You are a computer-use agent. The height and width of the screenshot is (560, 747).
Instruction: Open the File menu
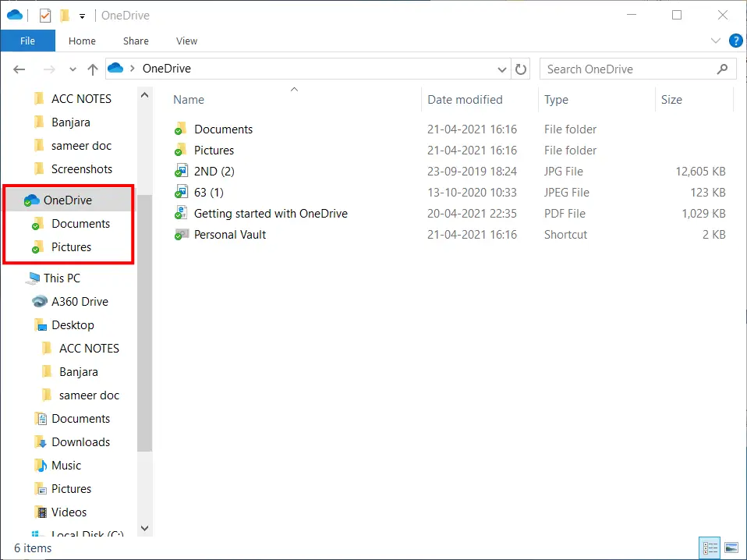[x=27, y=41]
